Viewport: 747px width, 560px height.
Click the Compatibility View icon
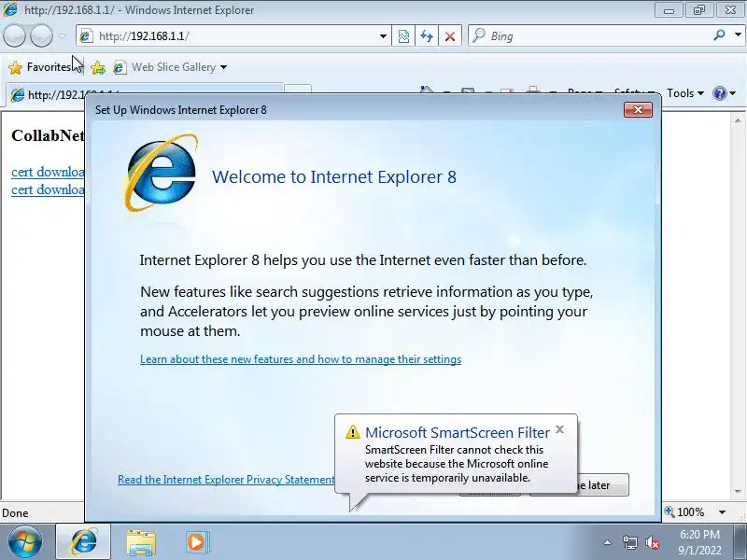tap(403, 36)
